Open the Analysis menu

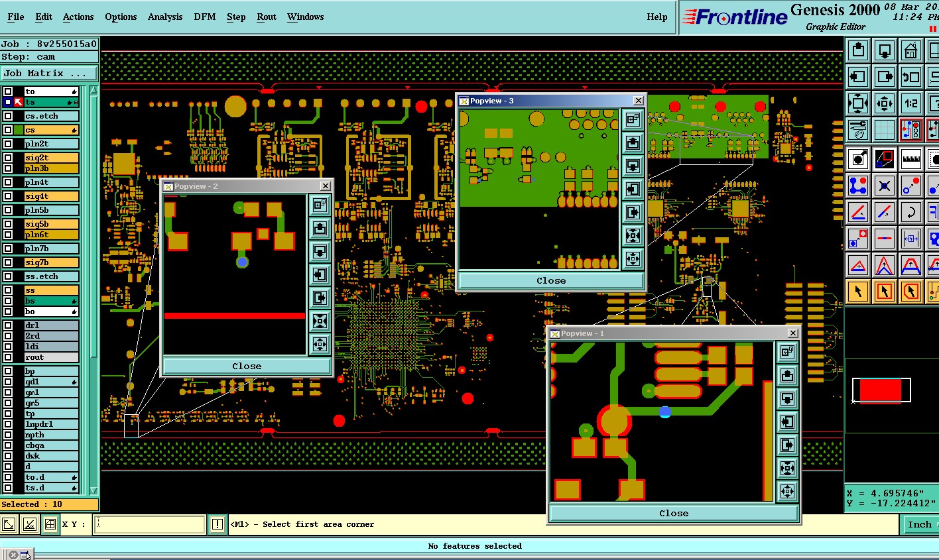(165, 17)
